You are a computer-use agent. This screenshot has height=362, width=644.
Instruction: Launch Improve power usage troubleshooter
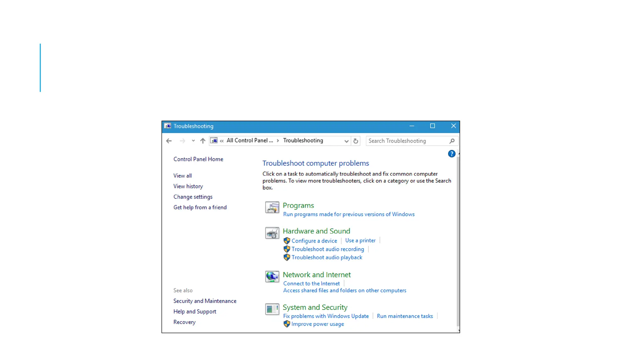tap(318, 324)
